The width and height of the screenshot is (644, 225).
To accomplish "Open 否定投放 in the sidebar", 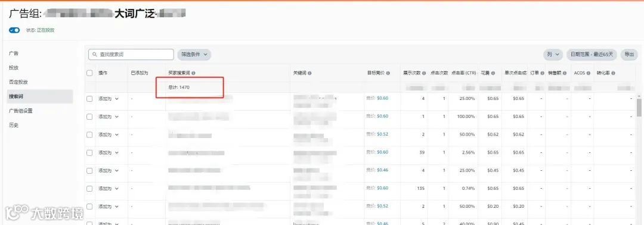I will point(18,82).
